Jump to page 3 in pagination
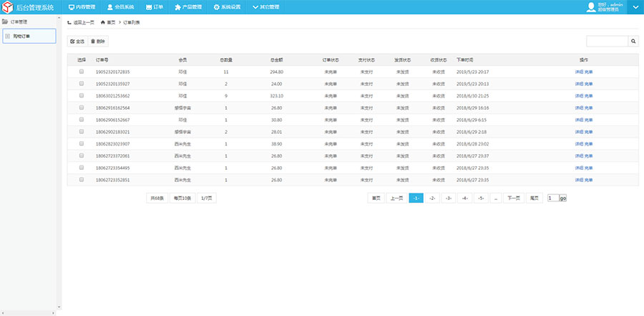644x316 pixels. pyautogui.click(x=448, y=198)
